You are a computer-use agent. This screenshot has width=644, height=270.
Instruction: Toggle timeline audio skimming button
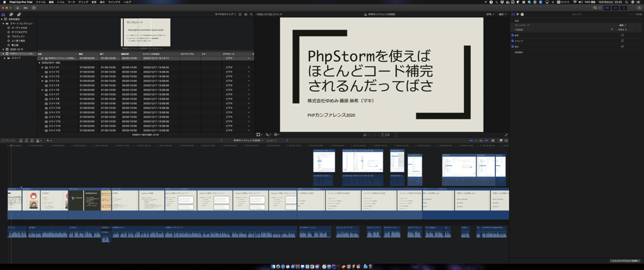(476, 141)
